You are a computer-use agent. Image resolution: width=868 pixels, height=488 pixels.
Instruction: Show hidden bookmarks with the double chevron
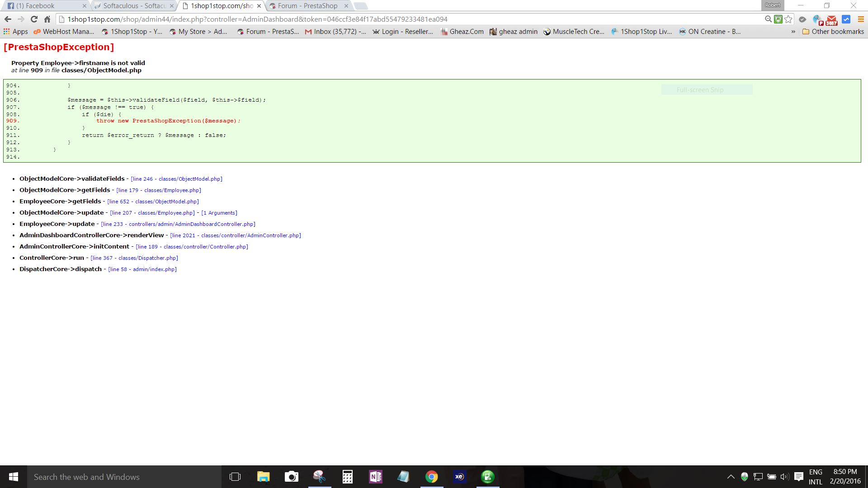793,32
